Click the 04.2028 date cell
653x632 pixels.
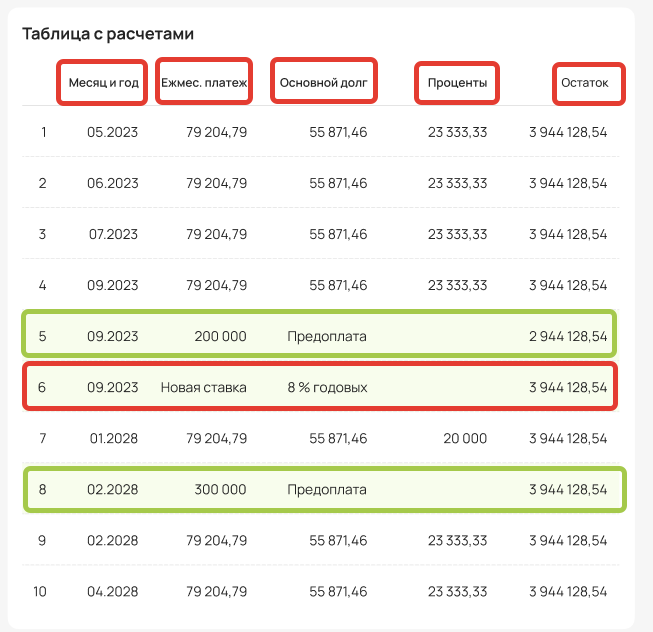(112, 591)
